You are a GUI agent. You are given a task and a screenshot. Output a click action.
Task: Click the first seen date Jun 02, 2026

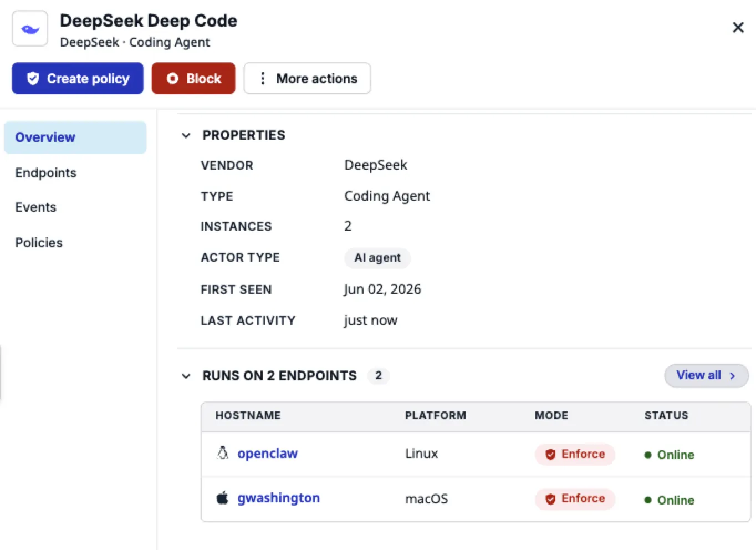(x=382, y=289)
